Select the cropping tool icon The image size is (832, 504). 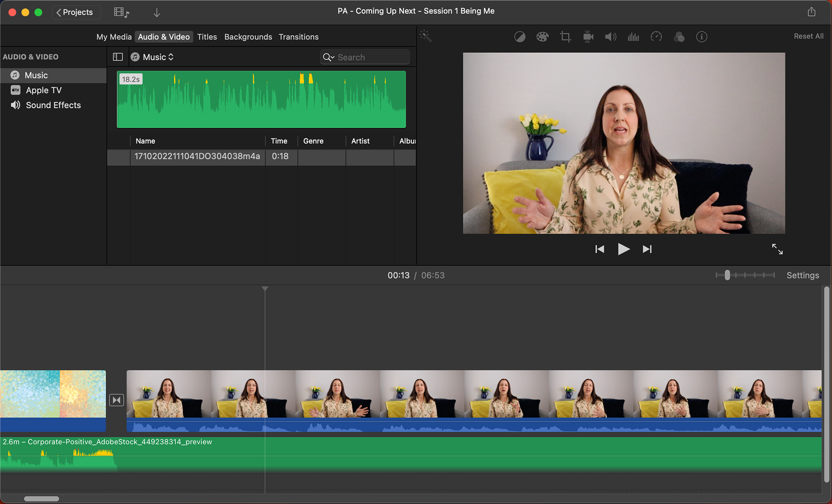(x=565, y=37)
